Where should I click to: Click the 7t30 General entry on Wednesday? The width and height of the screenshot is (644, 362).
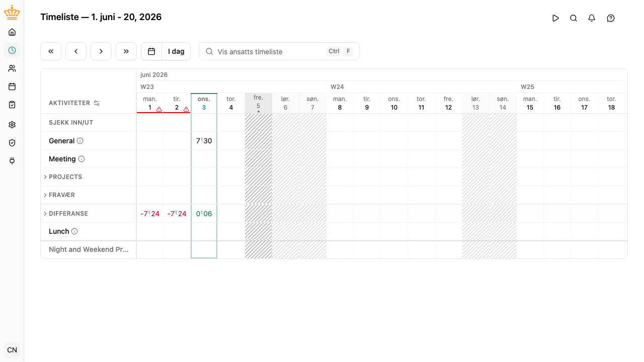coord(204,141)
